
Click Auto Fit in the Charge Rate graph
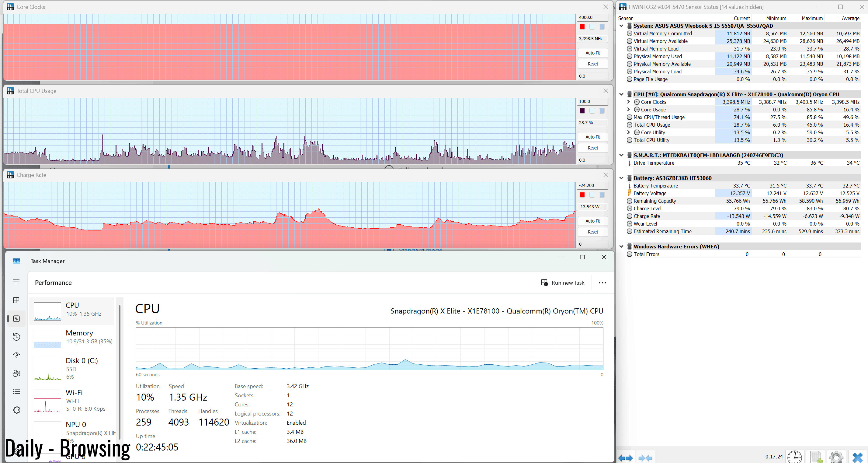pos(593,221)
